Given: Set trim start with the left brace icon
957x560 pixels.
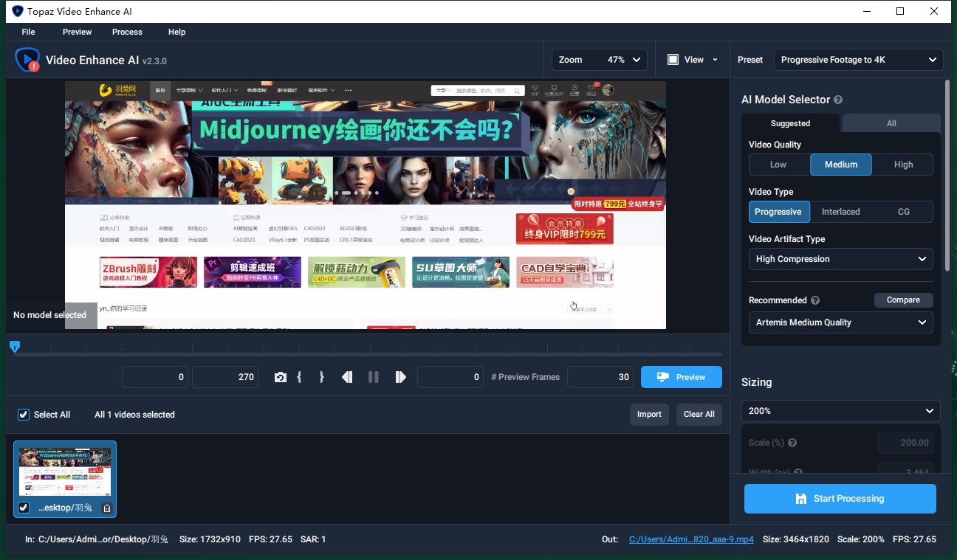Looking at the screenshot, I should point(299,377).
